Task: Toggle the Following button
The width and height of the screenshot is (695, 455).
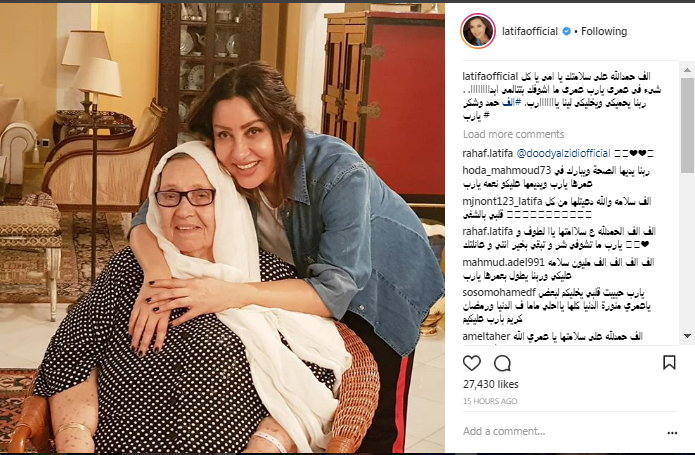Action: 604,31
